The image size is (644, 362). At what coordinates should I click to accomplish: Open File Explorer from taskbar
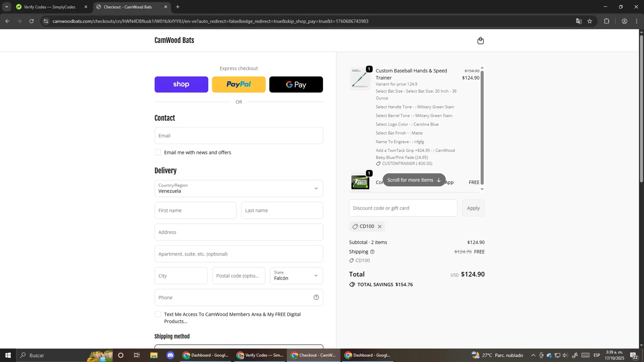(154, 355)
